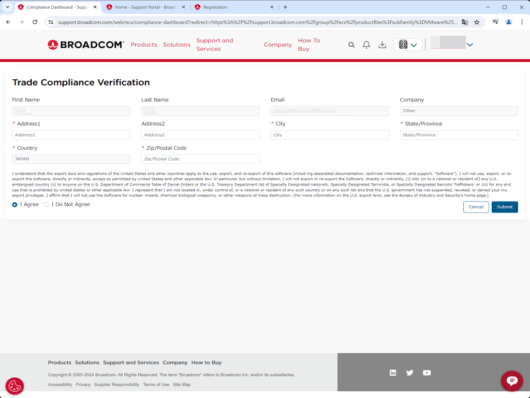
Task: Close the Home - Support Portal tab
Action: point(184,7)
